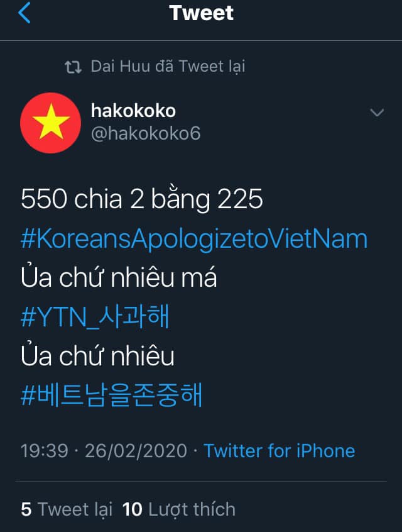View the 10 Lượt thích list

179,509
